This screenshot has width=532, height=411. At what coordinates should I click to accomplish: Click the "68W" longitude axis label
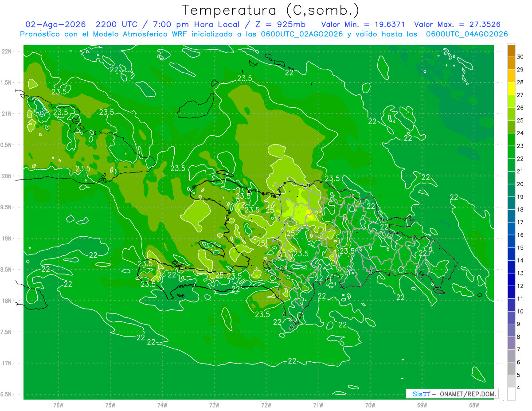tap(474, 405)
